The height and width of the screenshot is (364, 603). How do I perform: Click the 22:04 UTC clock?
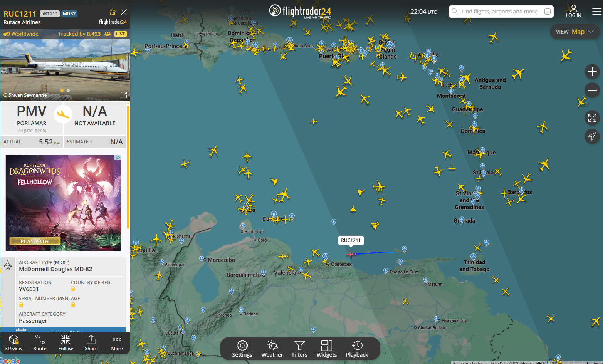pos(423,12)
